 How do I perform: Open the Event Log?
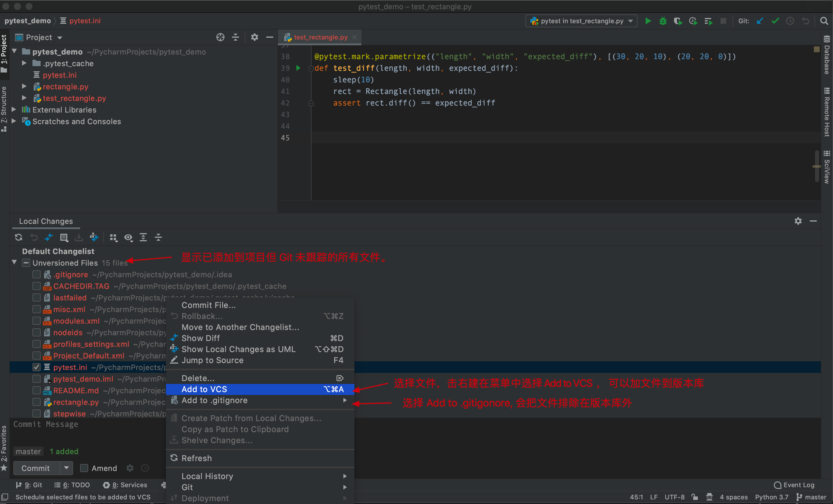794,485
